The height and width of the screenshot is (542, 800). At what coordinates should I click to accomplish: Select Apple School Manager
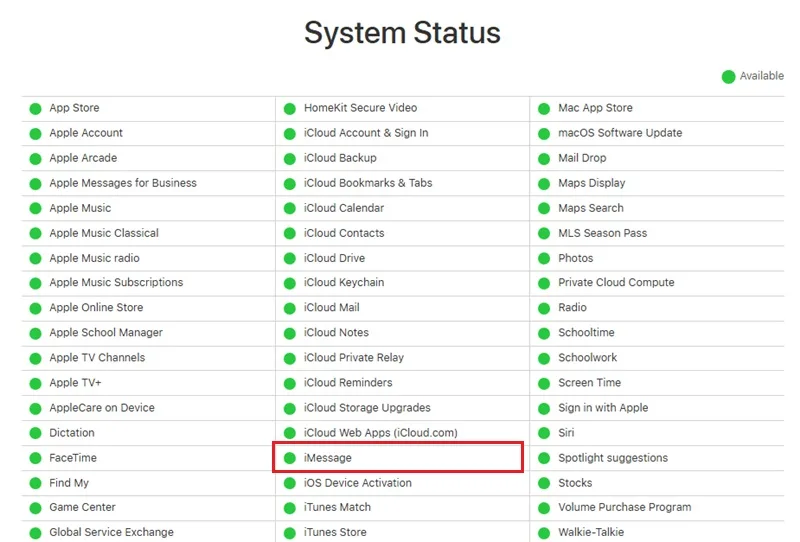pos(106,333)
